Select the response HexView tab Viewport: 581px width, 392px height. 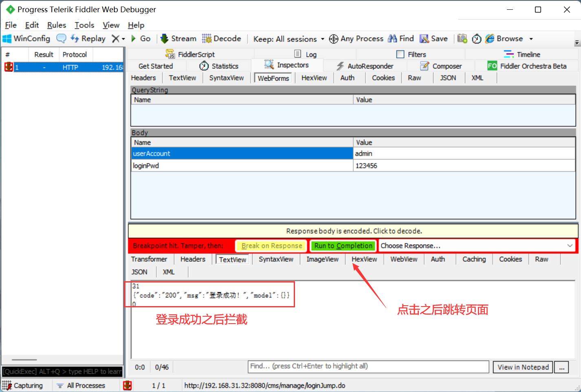point(364,259)
